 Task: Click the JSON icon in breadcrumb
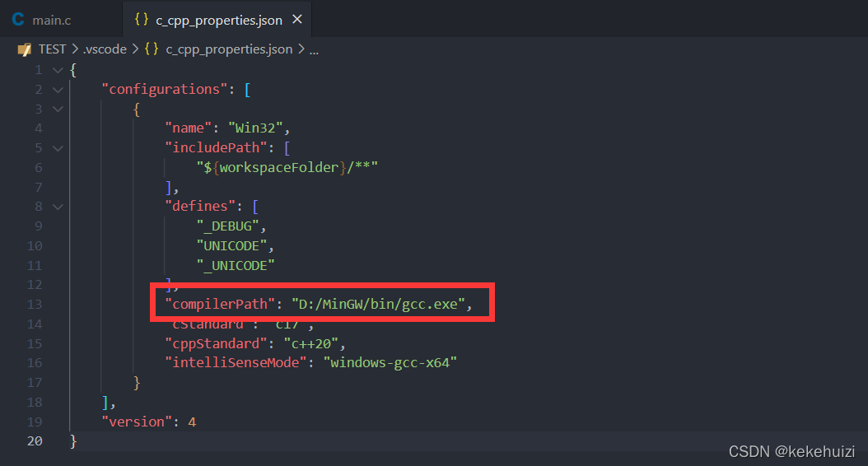pos(152,49)
